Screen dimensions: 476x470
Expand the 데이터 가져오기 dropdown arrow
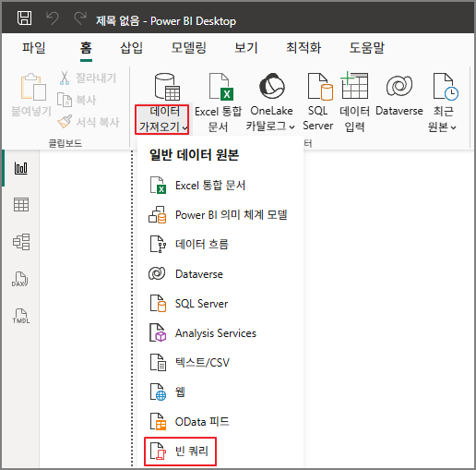(184, 127)
